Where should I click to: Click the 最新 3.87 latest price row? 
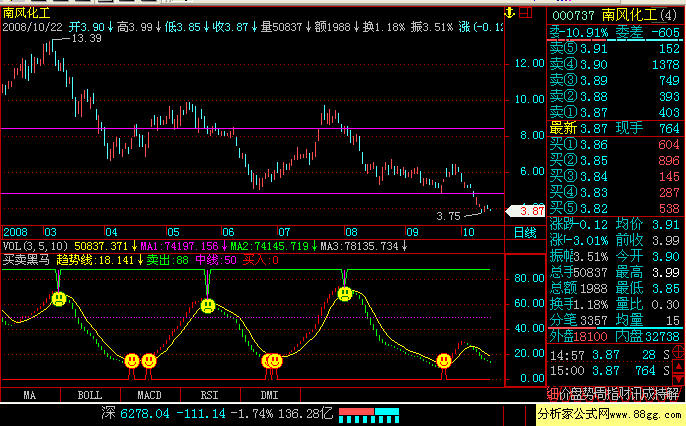coord(615,129)
